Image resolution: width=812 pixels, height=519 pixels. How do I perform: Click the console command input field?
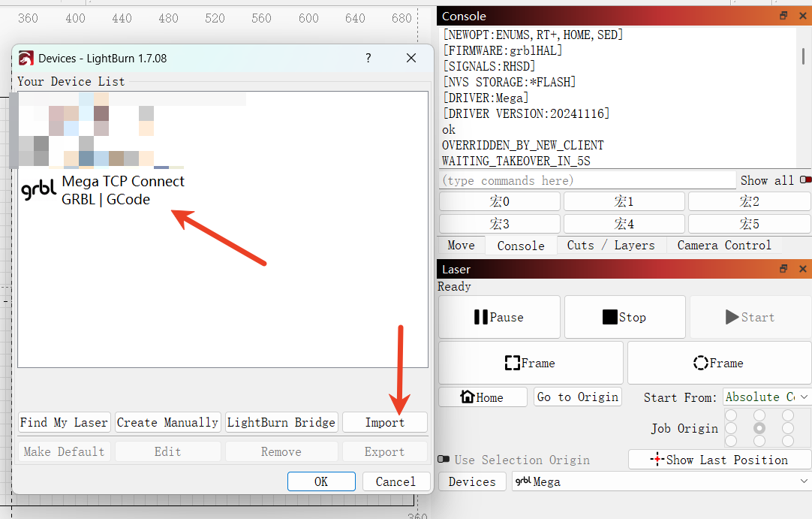[587, 180]
